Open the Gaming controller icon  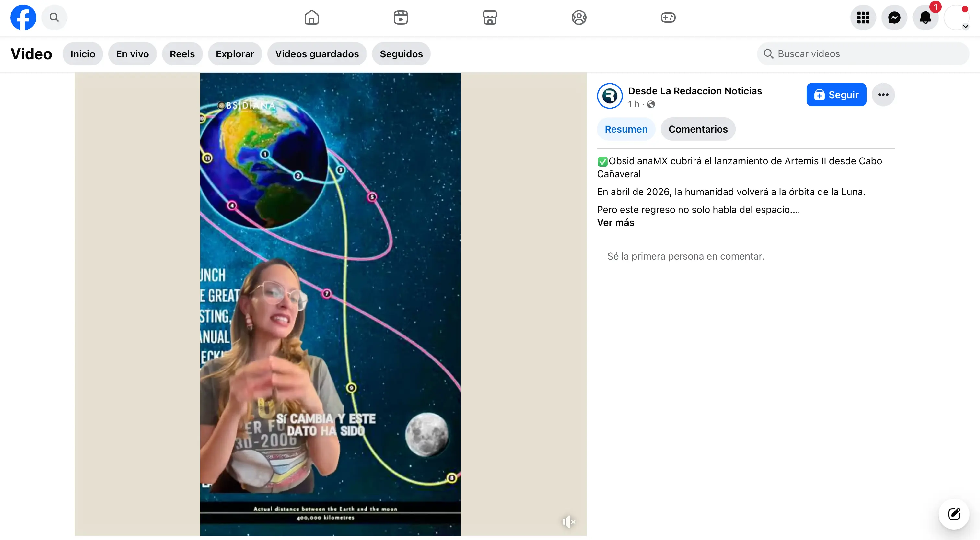tap(668, 18)
